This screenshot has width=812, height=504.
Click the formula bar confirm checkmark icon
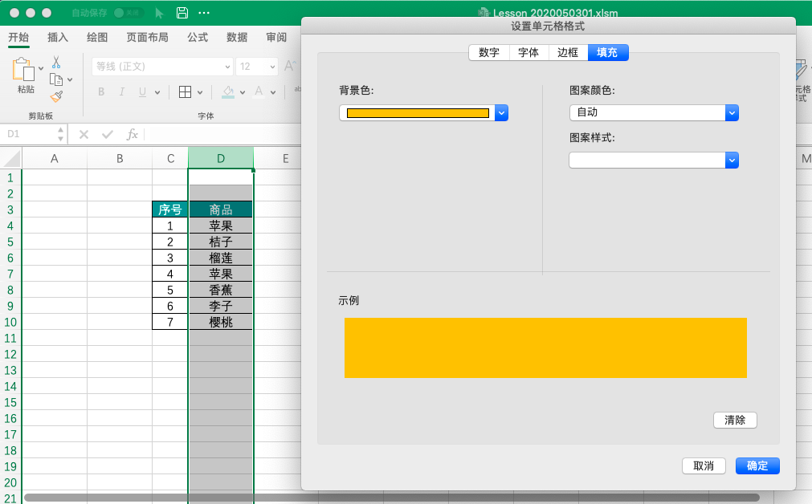coord(108,135)
